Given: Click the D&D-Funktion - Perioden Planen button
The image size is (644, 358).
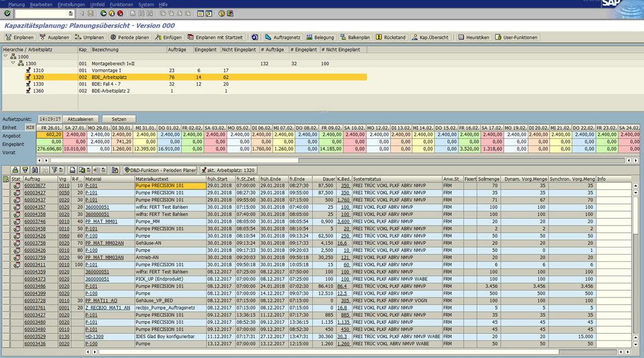Looking at the screenshot, I should pos(160,170).
